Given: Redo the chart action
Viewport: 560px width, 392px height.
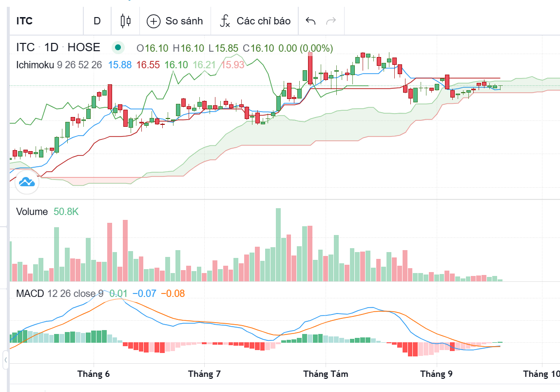Looking at the screenshot, I should click(x=331, y=21).
